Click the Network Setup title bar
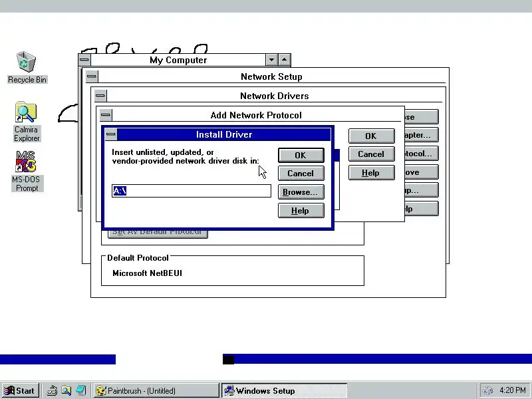Image resolution: width=532 pixels, height=399 pixels. click(x=271, y=76)
